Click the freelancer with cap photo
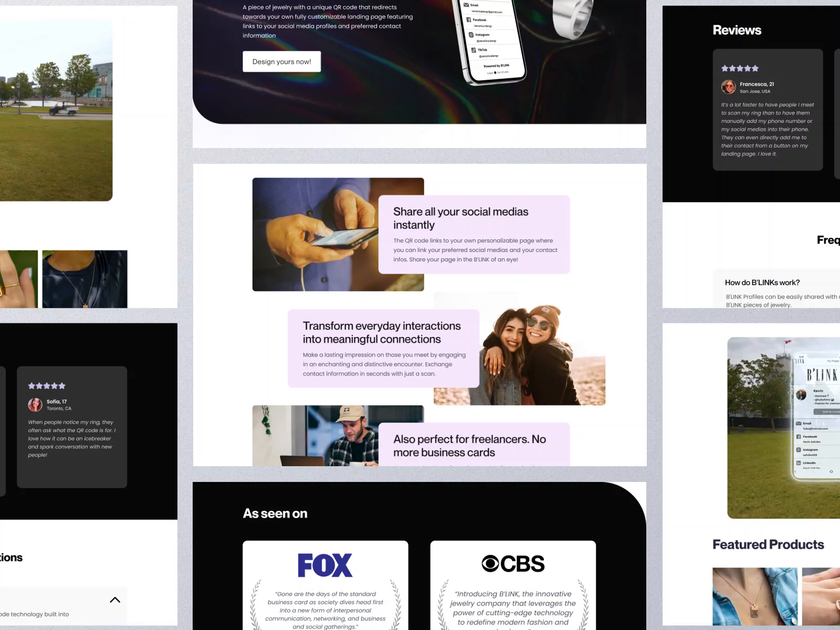This screenshot has height=630, width=840. [315, 436]
